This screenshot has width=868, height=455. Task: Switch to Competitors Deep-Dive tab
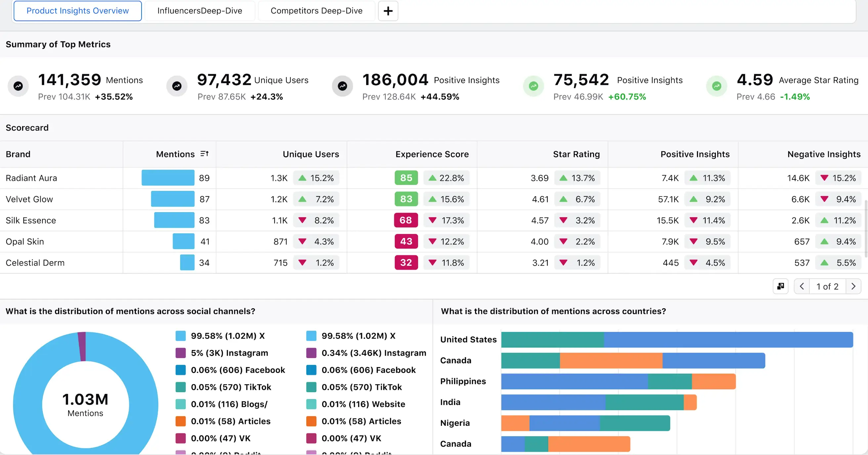pos(316,11)
